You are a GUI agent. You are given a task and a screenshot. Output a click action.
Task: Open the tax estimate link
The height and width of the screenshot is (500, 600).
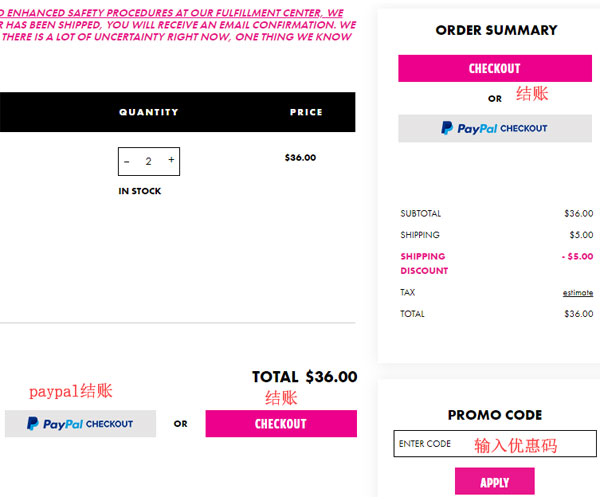(578, 293)
